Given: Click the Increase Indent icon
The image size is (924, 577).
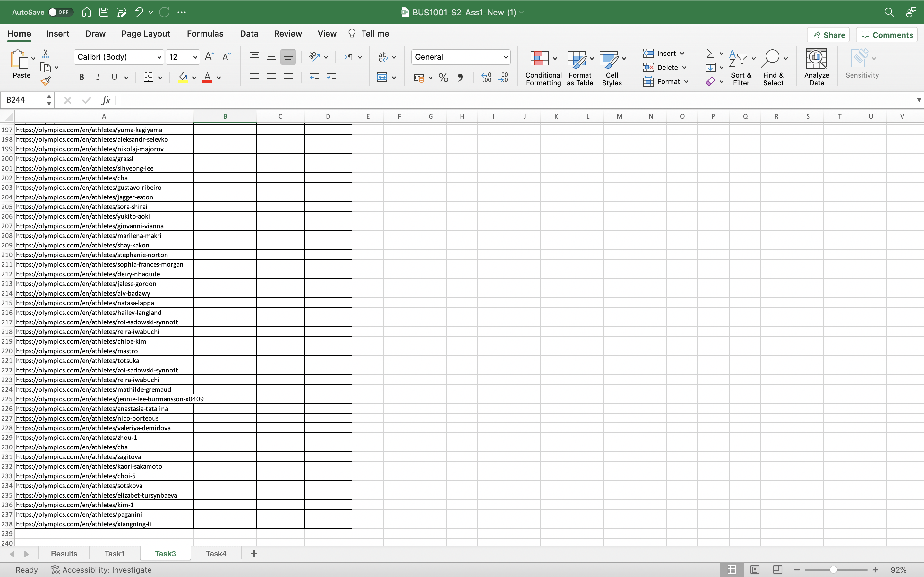Looking at the screenshot, I should pos(331,78).
